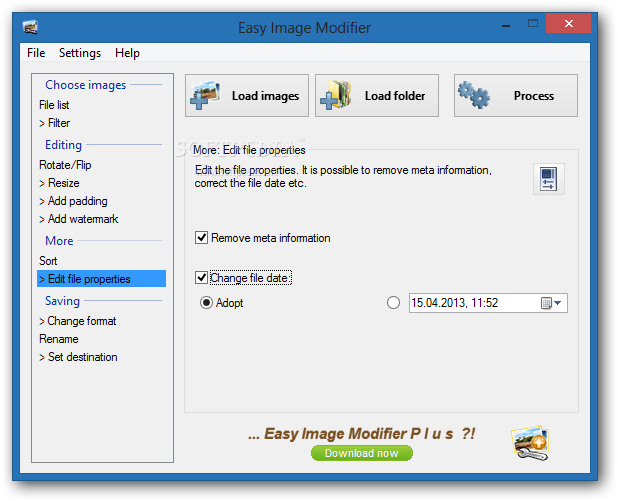Open Set destination in sidebar

(x=78, y=357)
